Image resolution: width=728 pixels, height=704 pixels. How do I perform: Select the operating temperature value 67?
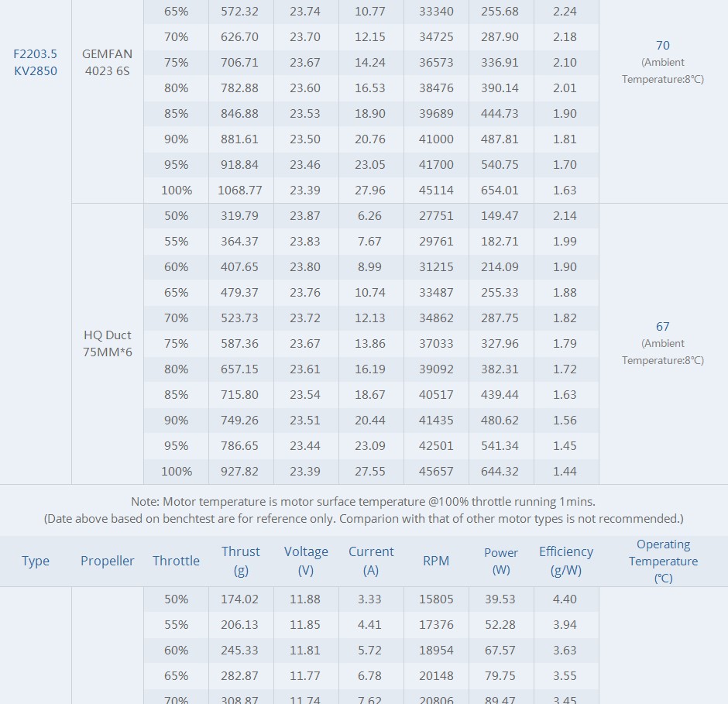point(663,327)
